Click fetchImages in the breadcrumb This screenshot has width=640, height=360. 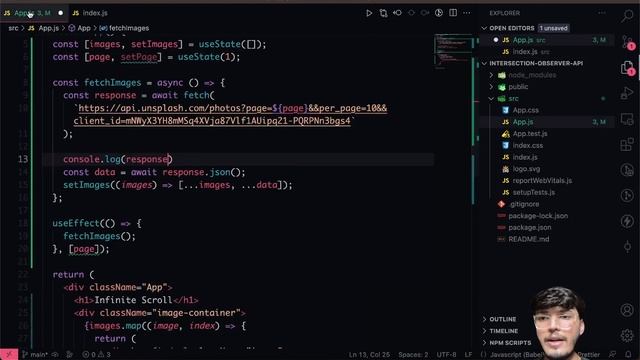click(124, 28)
